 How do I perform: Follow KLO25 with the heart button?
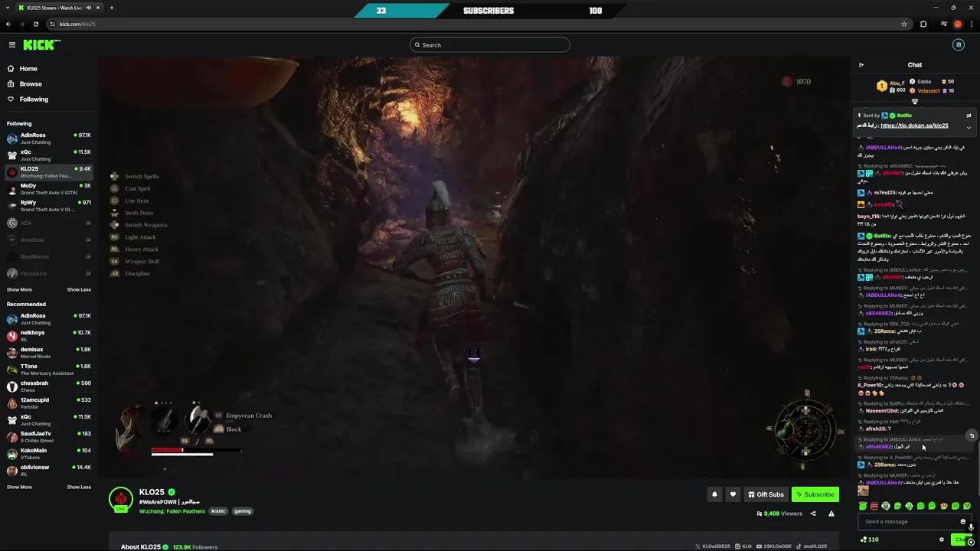[x=733, y=494]
